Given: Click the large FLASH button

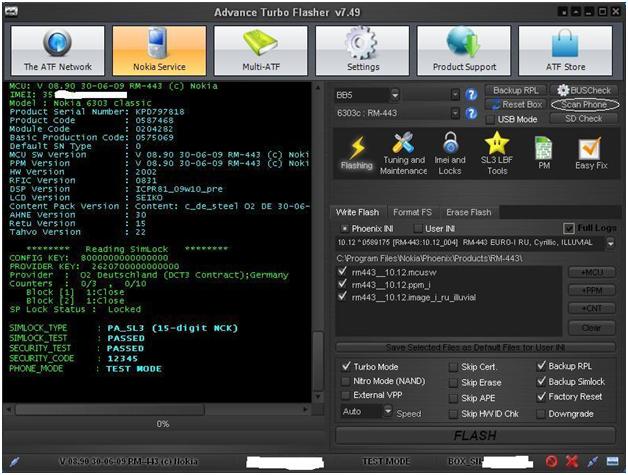Looking at the screenshot, I should pos(475,435).
